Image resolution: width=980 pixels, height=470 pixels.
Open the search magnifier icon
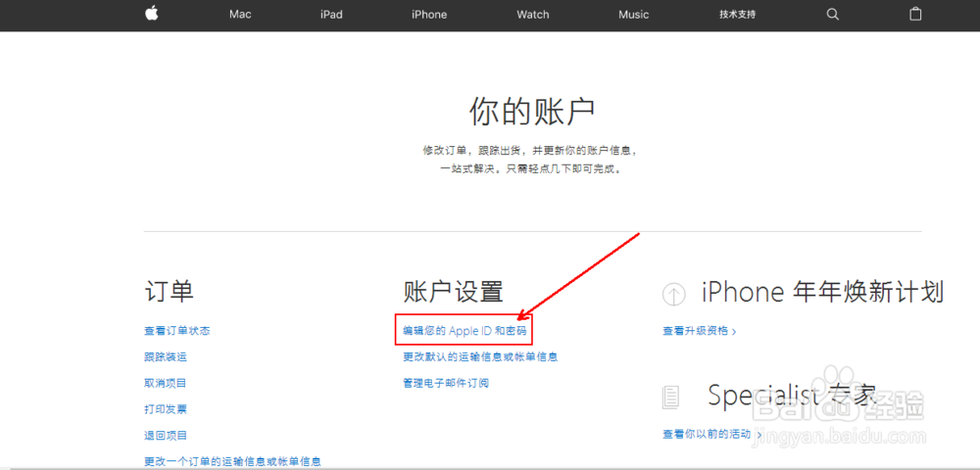tap(832, 15)
